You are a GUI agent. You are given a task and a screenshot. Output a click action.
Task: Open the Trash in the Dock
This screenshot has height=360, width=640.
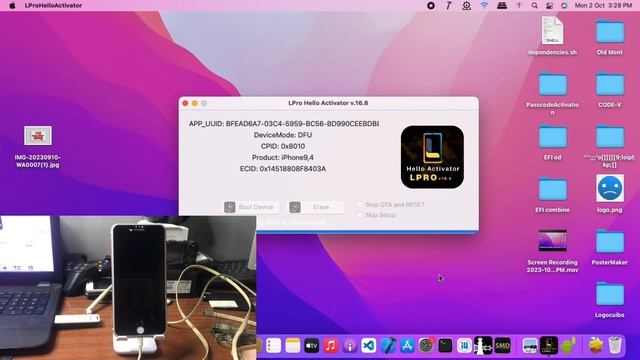coord(615,346)
